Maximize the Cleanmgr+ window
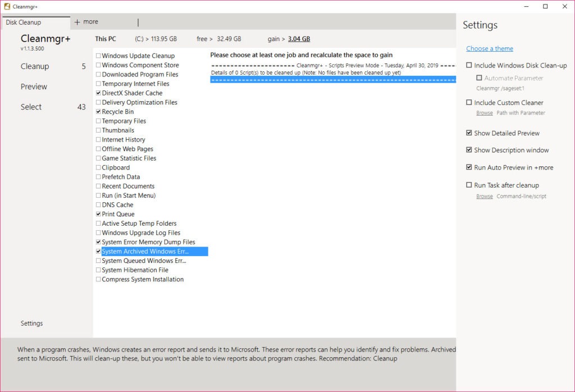The width and height of the screenshot is (575, 392). pos(545,7)
